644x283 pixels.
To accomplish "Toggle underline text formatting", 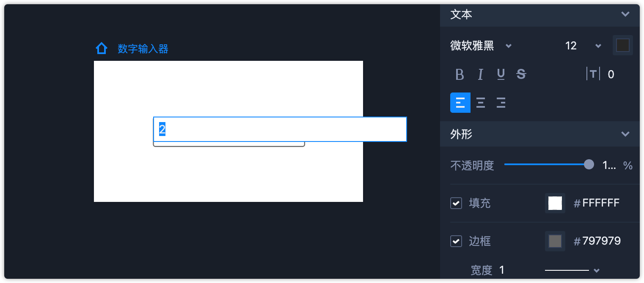I will coord(501,75).
